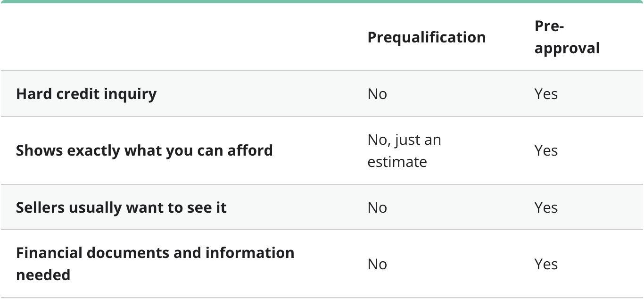Click the word 'approval' in the header
The width and height of the screenshot is (644, 299).
click(x=567, y=48)
